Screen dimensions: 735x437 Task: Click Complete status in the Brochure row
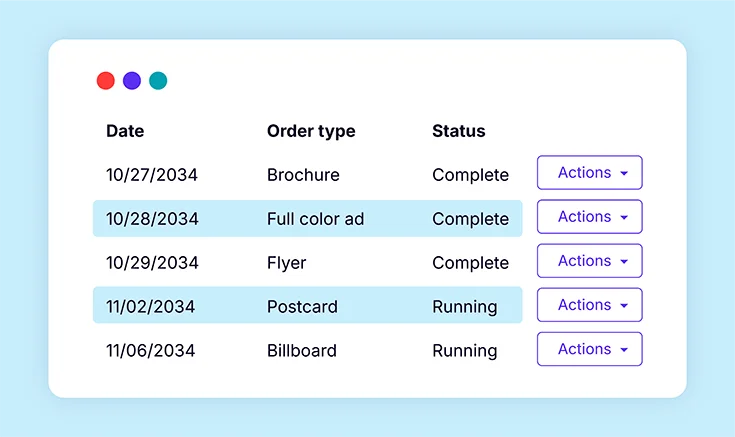click(x=470, y=175)
